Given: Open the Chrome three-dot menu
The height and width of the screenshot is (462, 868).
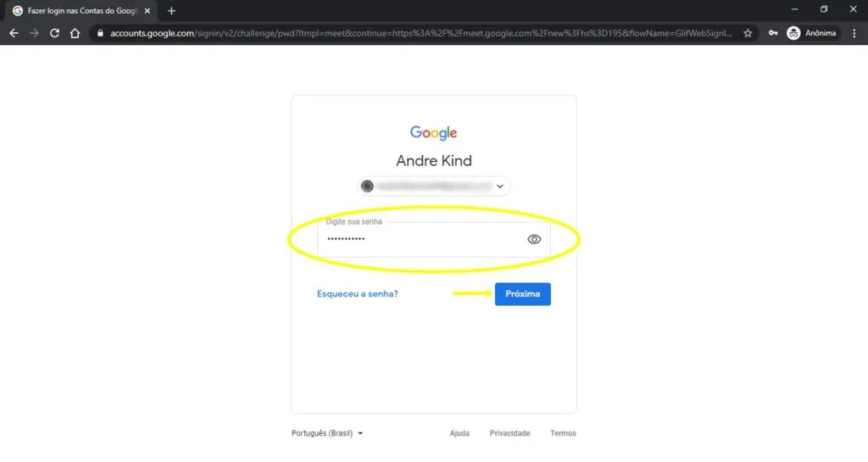Looking at the screenshot, I should coord(854,33).
